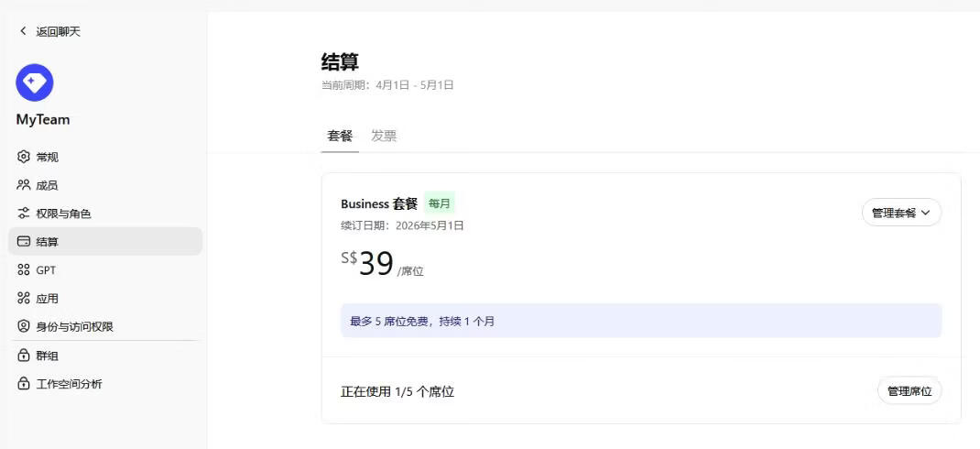Click the 每月 billing cycle badge
The image size is (980, 449).
tap(440, 203)
